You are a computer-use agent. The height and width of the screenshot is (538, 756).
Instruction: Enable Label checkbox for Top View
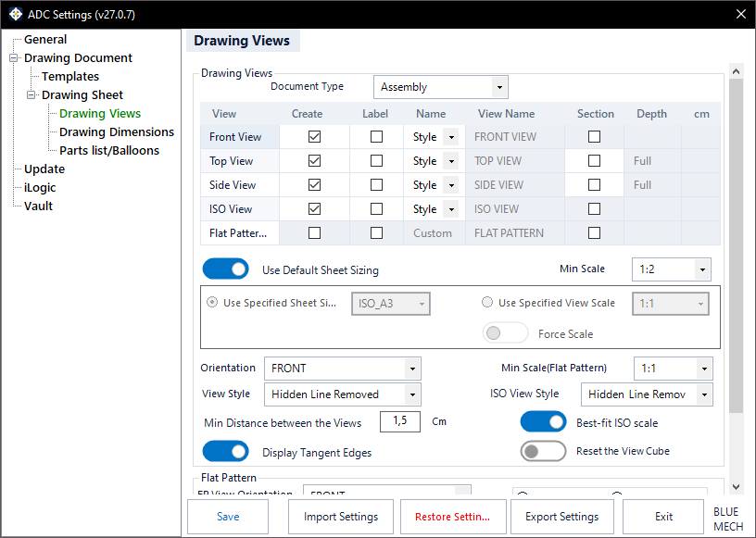pyautogui.click(x=376, y=161)
